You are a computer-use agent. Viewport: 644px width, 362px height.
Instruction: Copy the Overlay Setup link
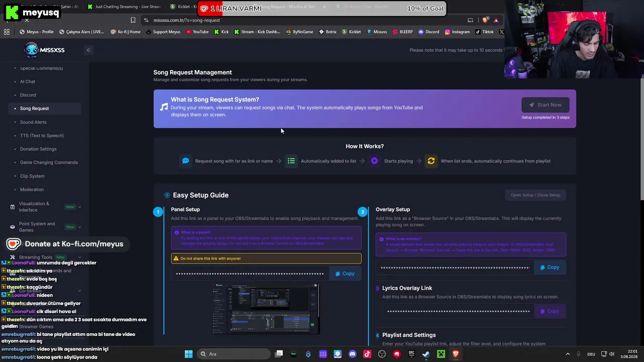point(550,267)
